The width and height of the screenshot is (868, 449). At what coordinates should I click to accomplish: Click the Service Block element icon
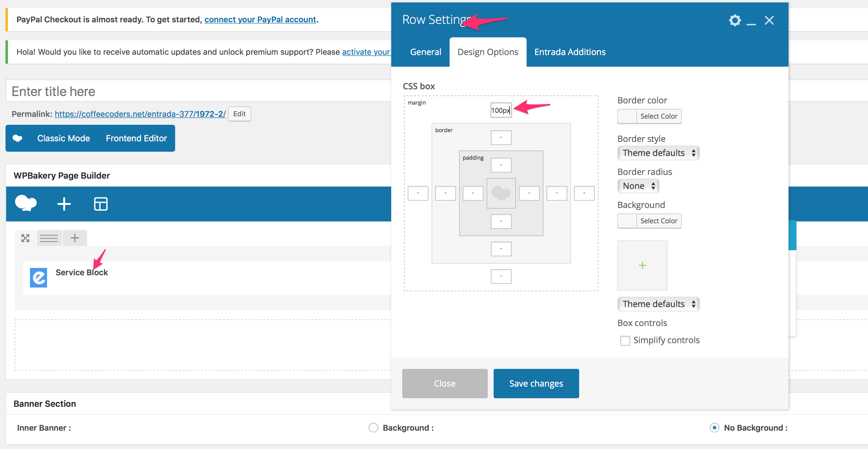39,278
